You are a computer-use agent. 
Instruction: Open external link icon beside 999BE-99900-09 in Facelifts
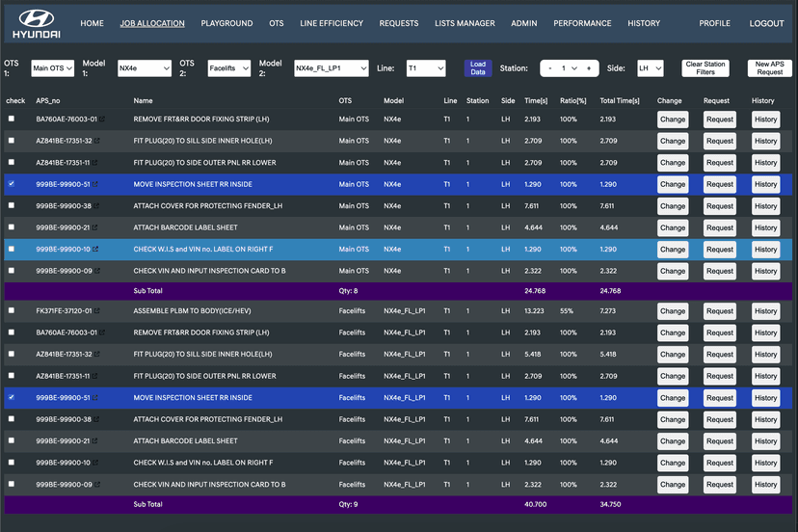tap(97, 485)
